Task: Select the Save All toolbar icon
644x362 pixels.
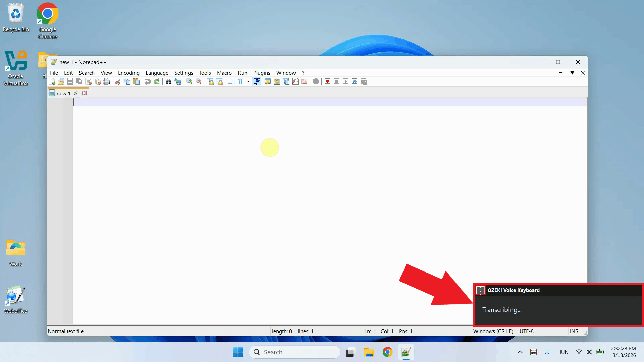Action: click(x=79, y=81)
